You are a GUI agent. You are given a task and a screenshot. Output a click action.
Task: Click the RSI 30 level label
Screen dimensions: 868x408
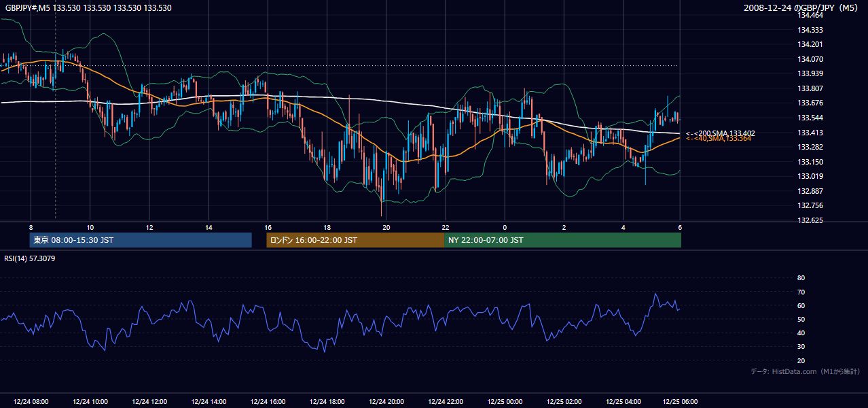coord(801,347)
